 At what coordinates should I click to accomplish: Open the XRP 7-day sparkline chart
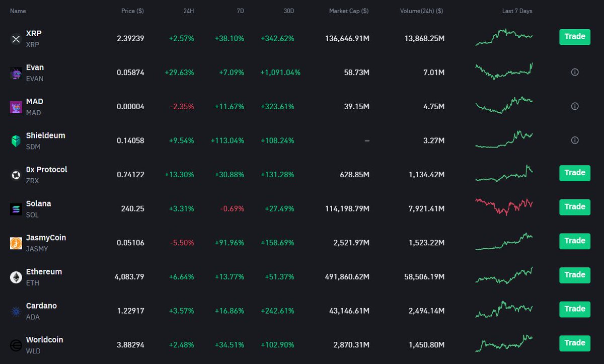pos(504,37)
